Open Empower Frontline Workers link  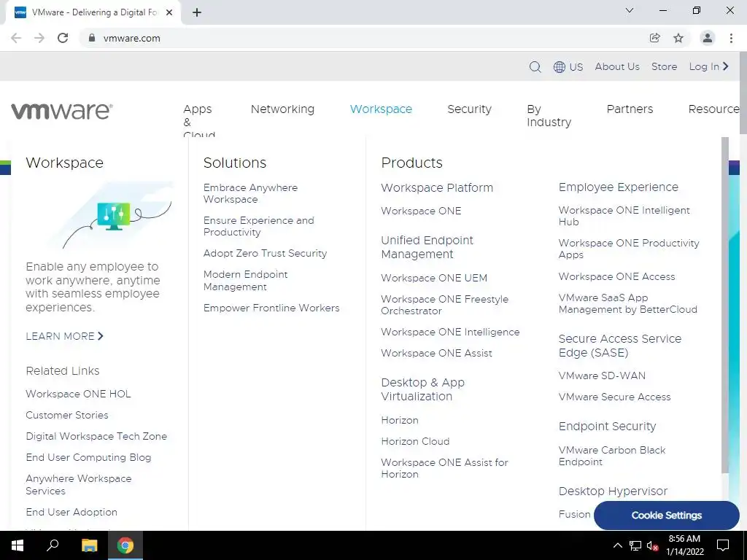tap(271, 308)
